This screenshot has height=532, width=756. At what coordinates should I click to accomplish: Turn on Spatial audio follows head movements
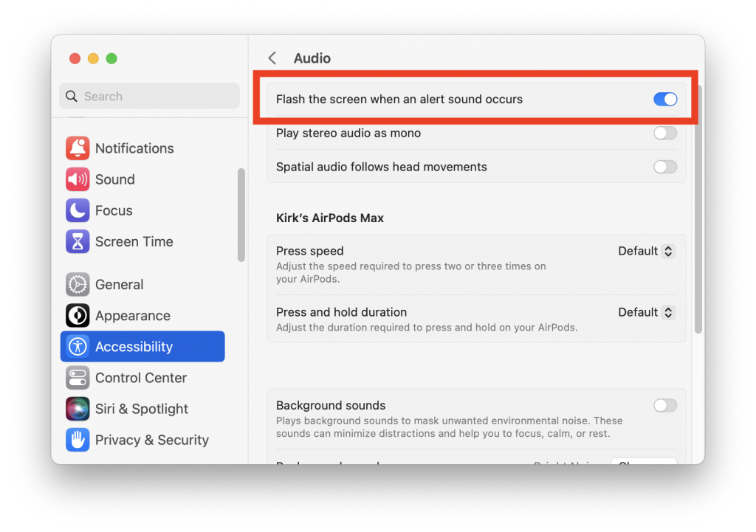[664, 167]
